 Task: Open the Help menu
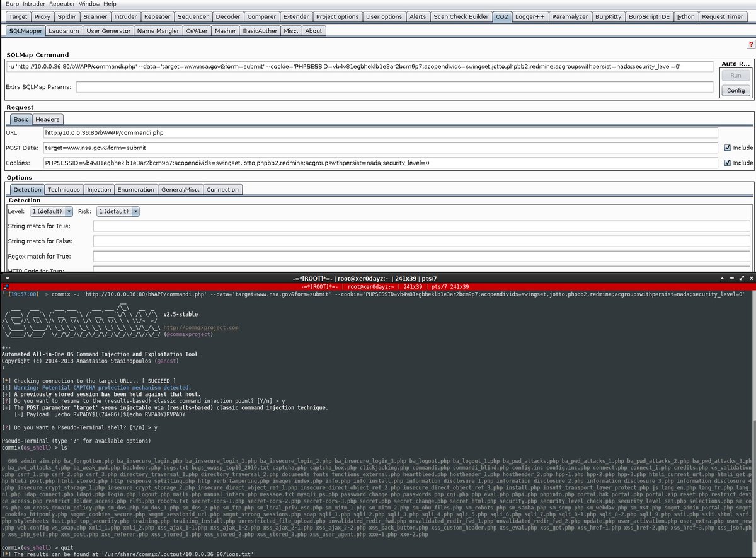[110, 4]
